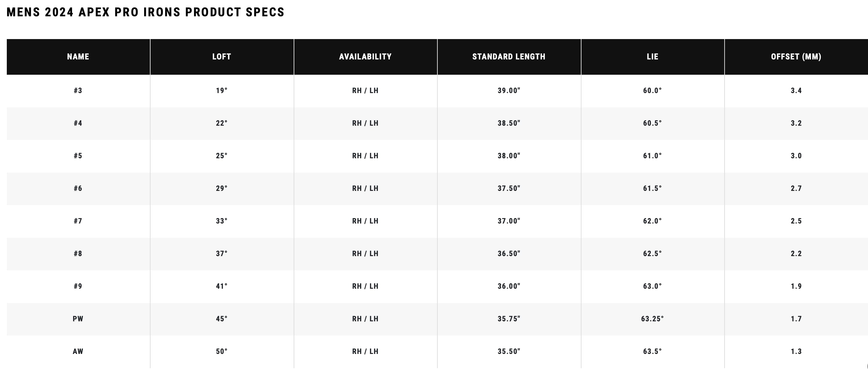The image size is (868, 375).
Task: Select the #3 iron name cell
Action: point(78,91)
